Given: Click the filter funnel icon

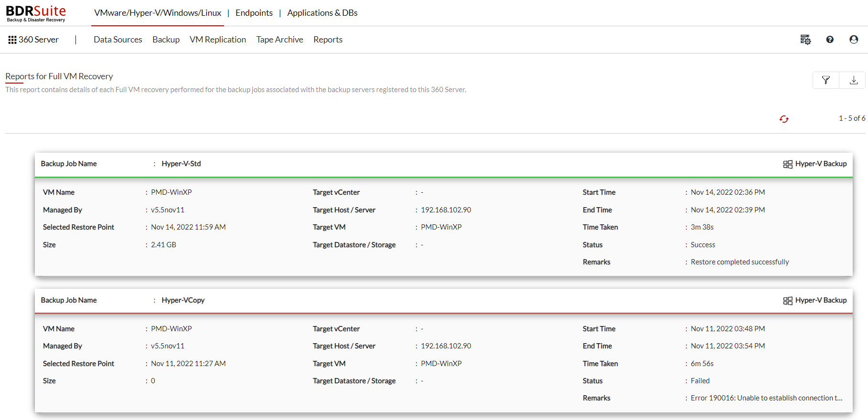Looking at the screenshot, I should (x=826, y=80).
